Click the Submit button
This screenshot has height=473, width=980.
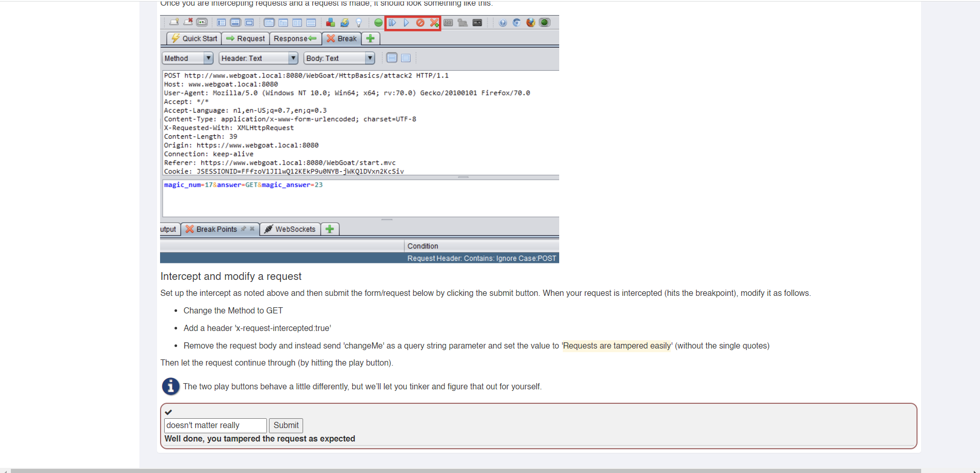coord(286,425)
